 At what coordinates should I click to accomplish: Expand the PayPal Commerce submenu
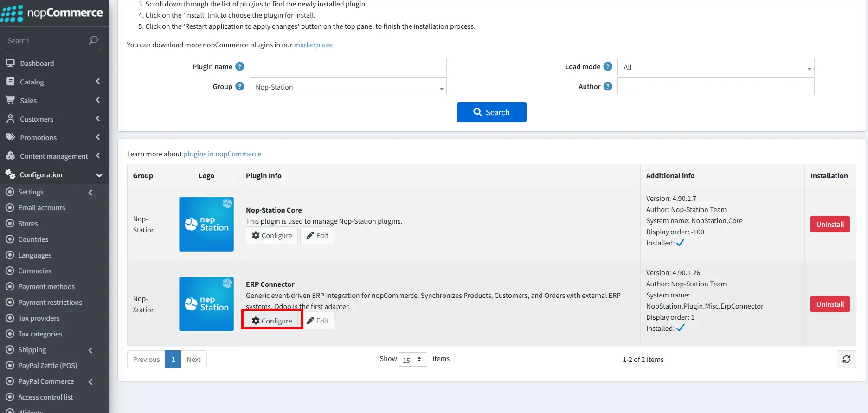pos(55,381)
